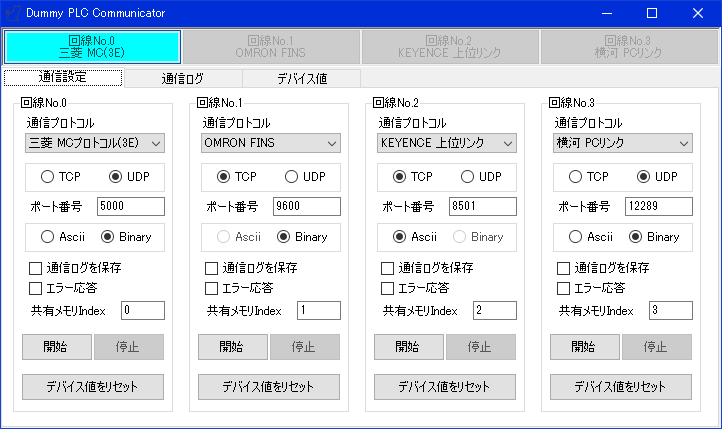The image size is (722, 429).
Task: Click デバイス値をリセット for 回線No.3
Action: pyautogui.click(x=620, y=387)
